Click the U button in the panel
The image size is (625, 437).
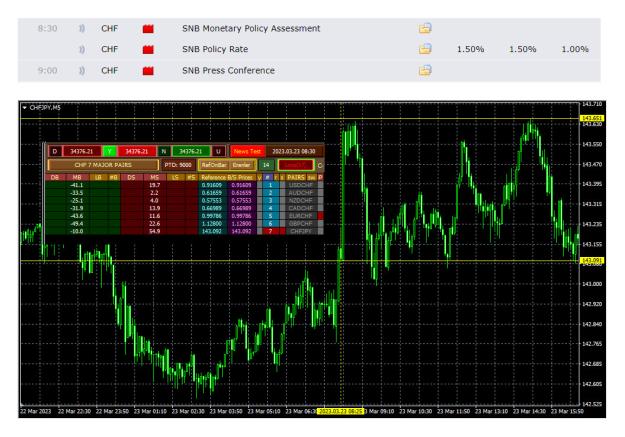(x=218, y=152)
